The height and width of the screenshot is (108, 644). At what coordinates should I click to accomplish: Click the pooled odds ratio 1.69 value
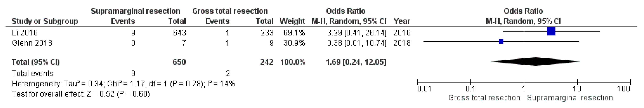pos(356,62)
